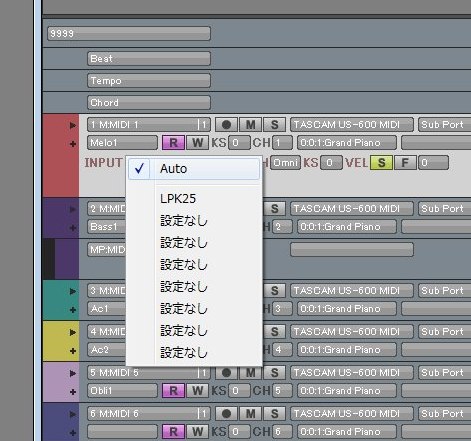Open the TASCAM US-600 MIDI output dropdown on track 1

pos(352,125)
